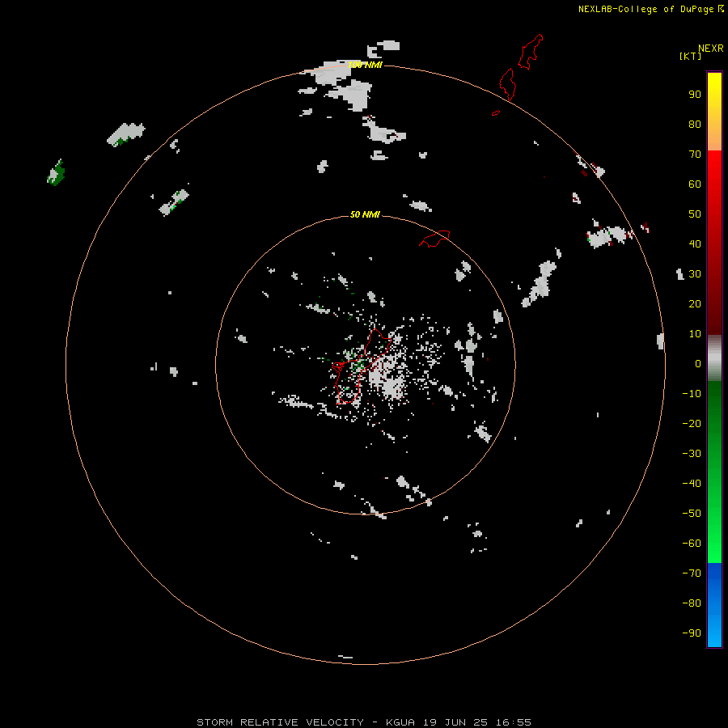Click the 80 value on velocity scale
728x728 pixels.
click(695, 125)
